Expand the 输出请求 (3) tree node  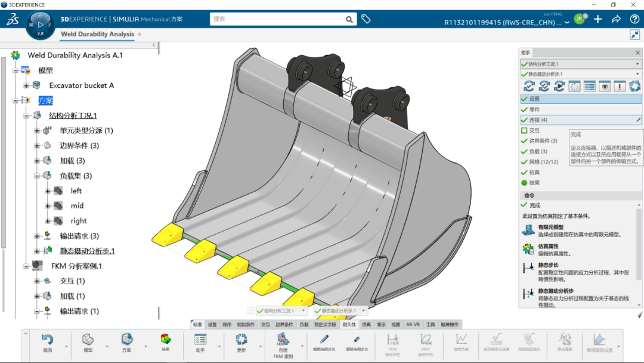click(36, 236)
